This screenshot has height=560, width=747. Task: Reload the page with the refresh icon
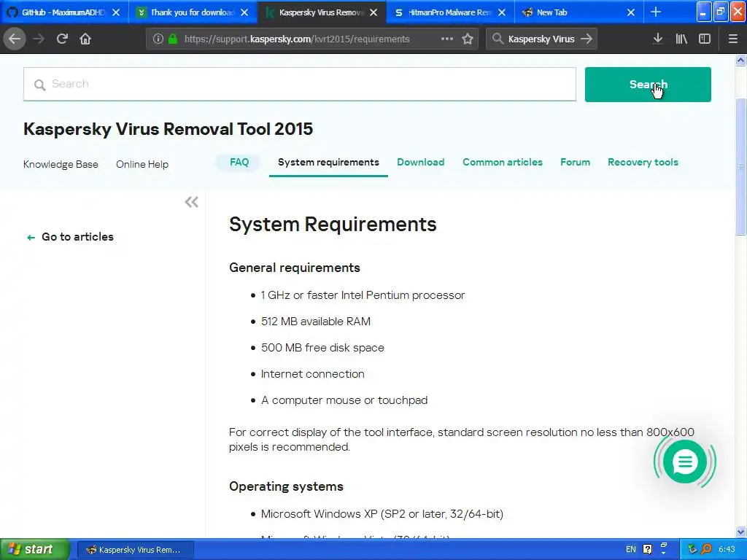coord(62,39)
